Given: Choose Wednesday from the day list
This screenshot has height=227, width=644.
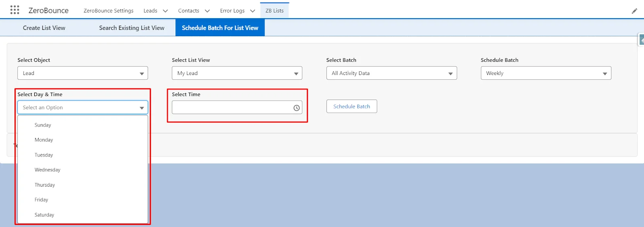Looking at the screenshot, I should pos(47,170).
